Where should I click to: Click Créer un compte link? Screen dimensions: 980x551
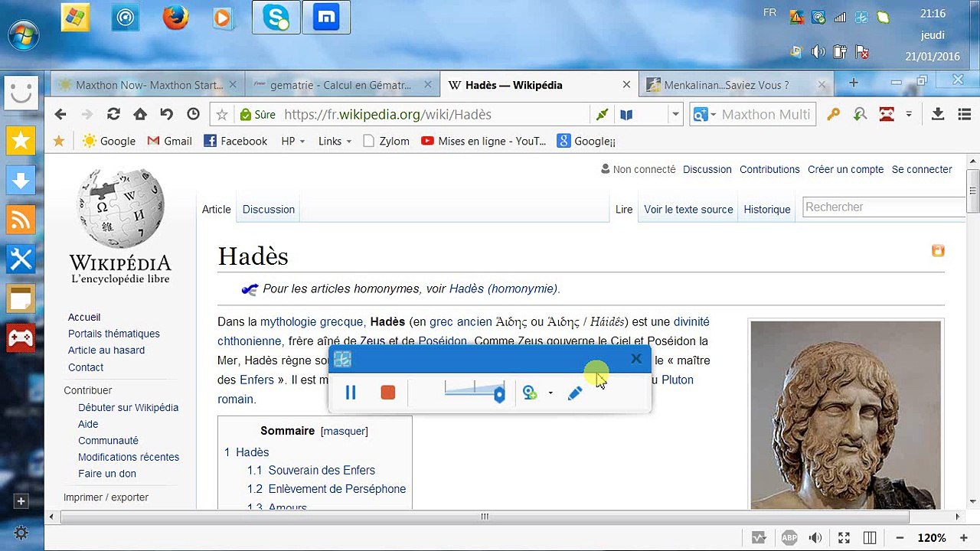coord(845,169)
